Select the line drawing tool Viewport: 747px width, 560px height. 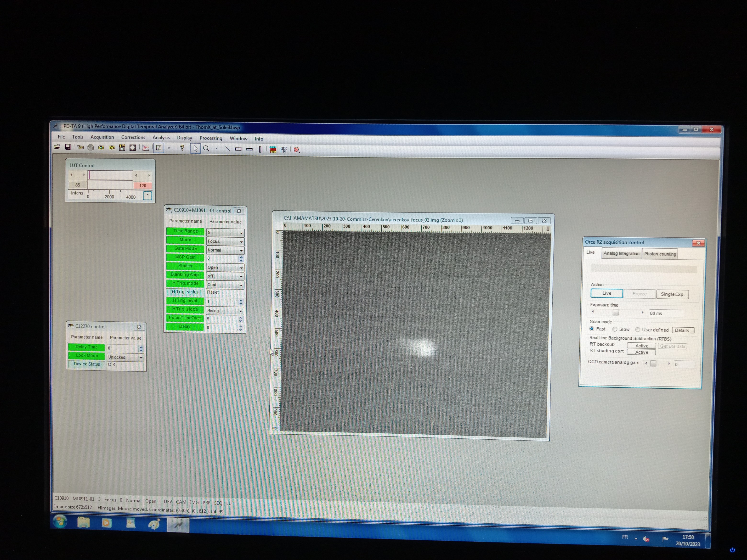(227, 149)
